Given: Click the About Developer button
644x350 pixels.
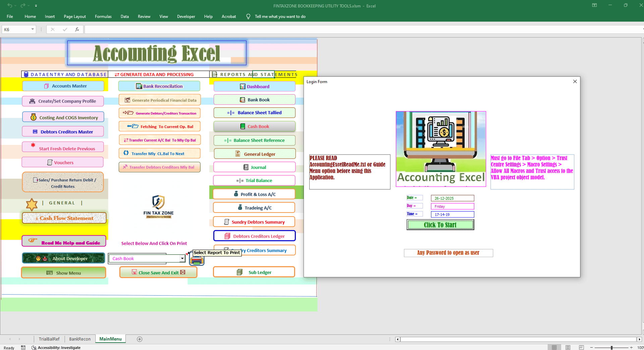Looking at the screenshot, I should point(63,258).
